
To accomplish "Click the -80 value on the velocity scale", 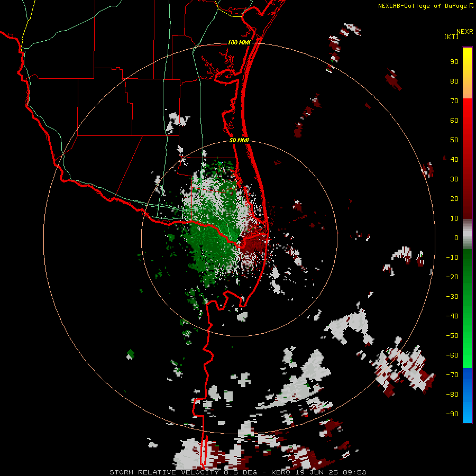I will tap(452, 395).
